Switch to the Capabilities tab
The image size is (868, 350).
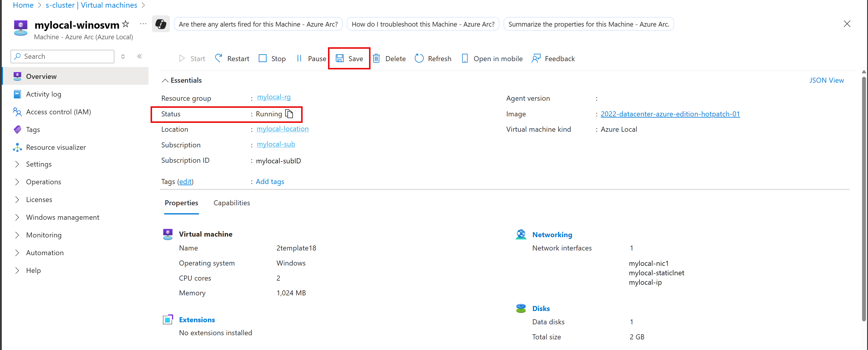click(x=231, y=203)
